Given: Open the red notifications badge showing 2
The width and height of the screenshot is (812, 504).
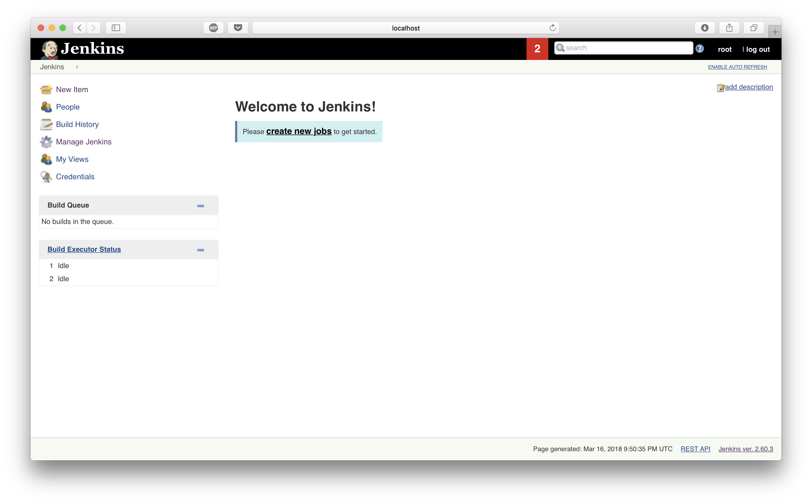Looking at the screenshot, I should click(537, 49).
